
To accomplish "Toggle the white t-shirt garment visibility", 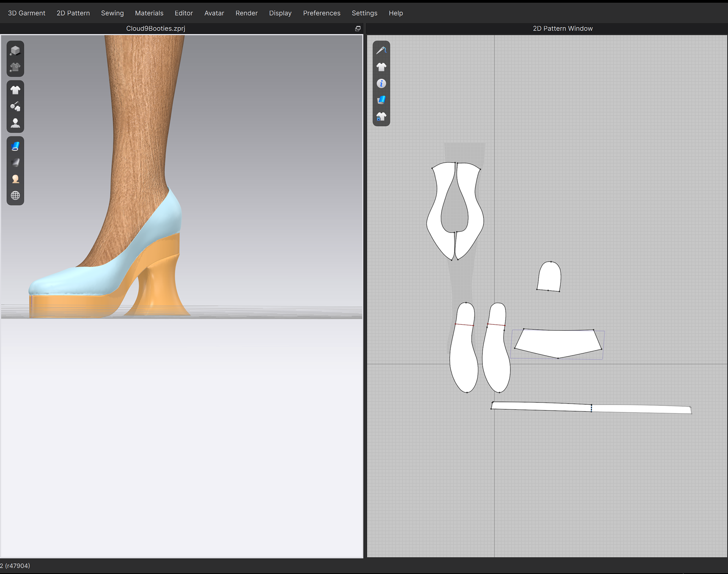I will (x=15, y=89).
